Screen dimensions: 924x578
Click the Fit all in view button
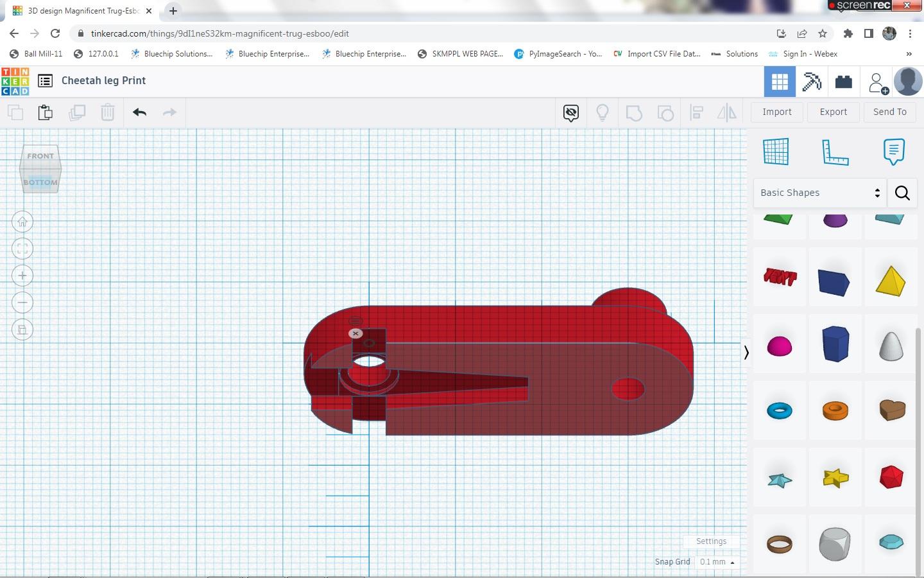point(22,249)
